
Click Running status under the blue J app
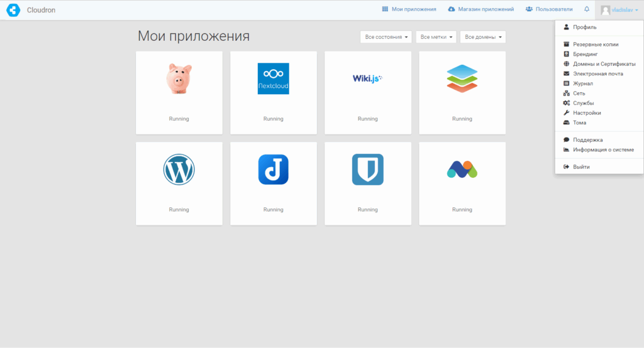click(273, 209)
